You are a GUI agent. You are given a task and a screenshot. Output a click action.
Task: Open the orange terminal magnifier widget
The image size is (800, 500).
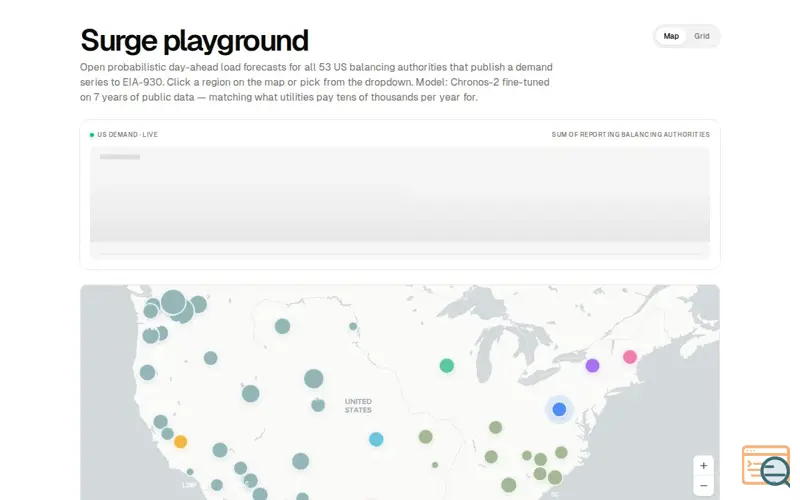click(x=766, y=465)
